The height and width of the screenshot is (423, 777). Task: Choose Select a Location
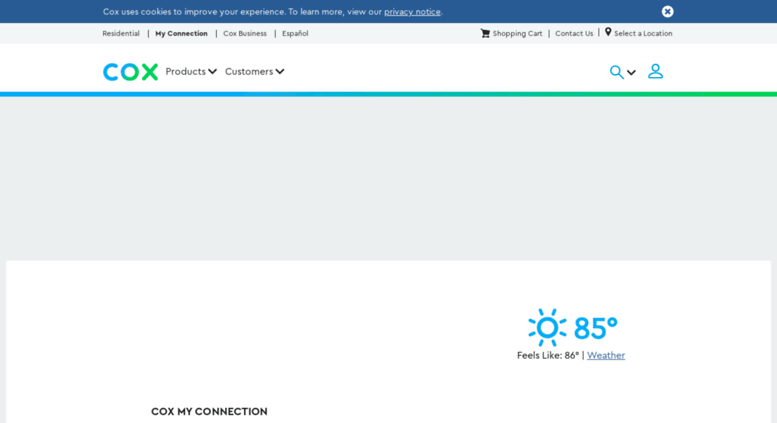643,34
